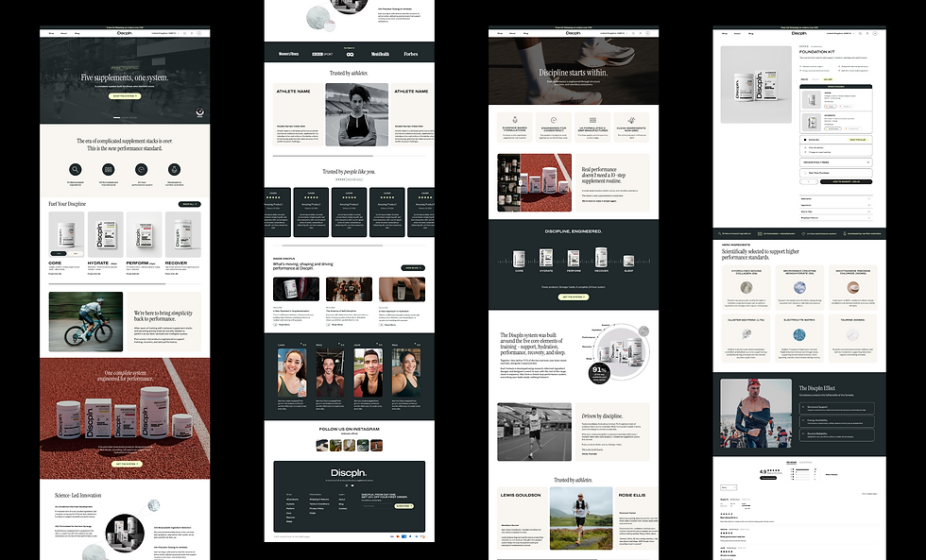Expand the Description accordion on the product page

[x=835, y=199]
